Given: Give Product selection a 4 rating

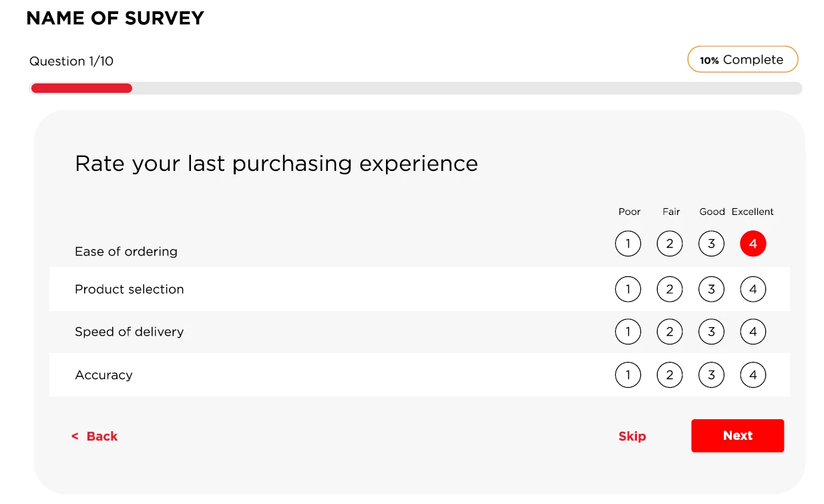Looking at the screenshot, I should (x=753, y=289).
